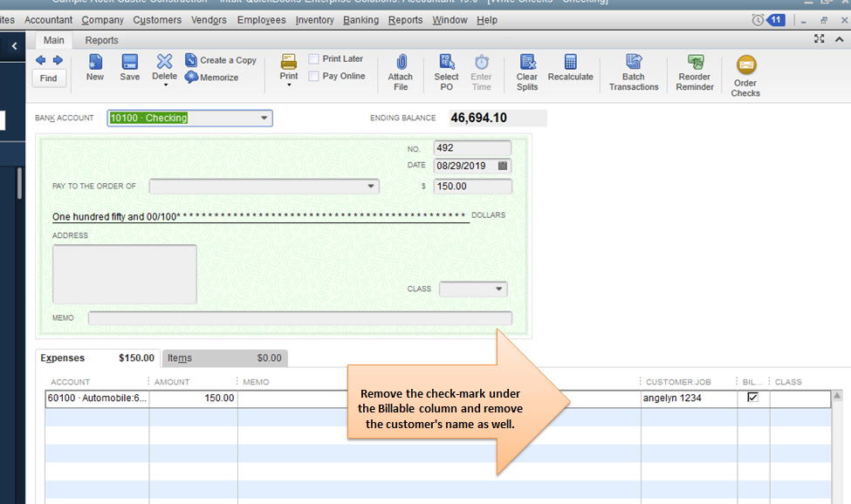Click the Customer:Job column header
The height and width of the screenshot is (504, 851).
click(678, 382)
